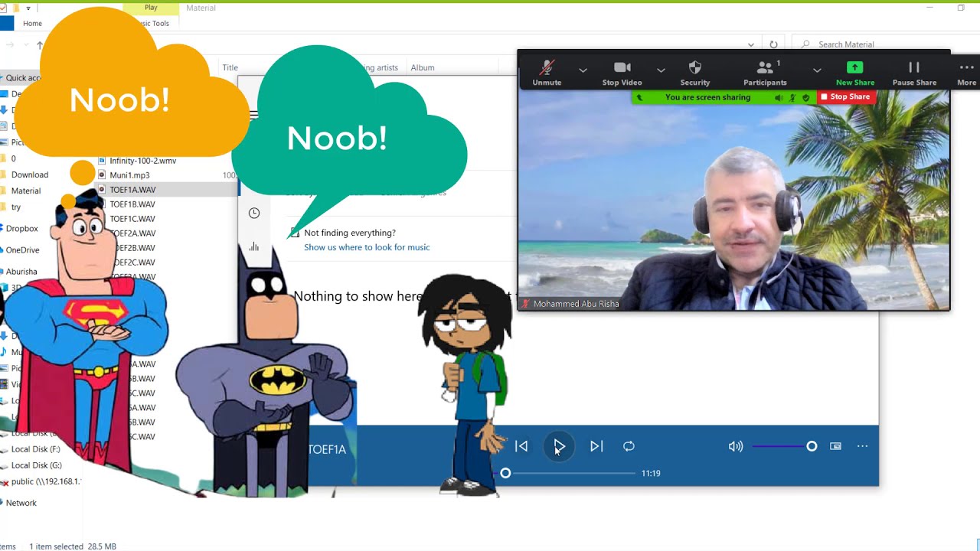Play the TOEF1A track

[x=560, y=446]
